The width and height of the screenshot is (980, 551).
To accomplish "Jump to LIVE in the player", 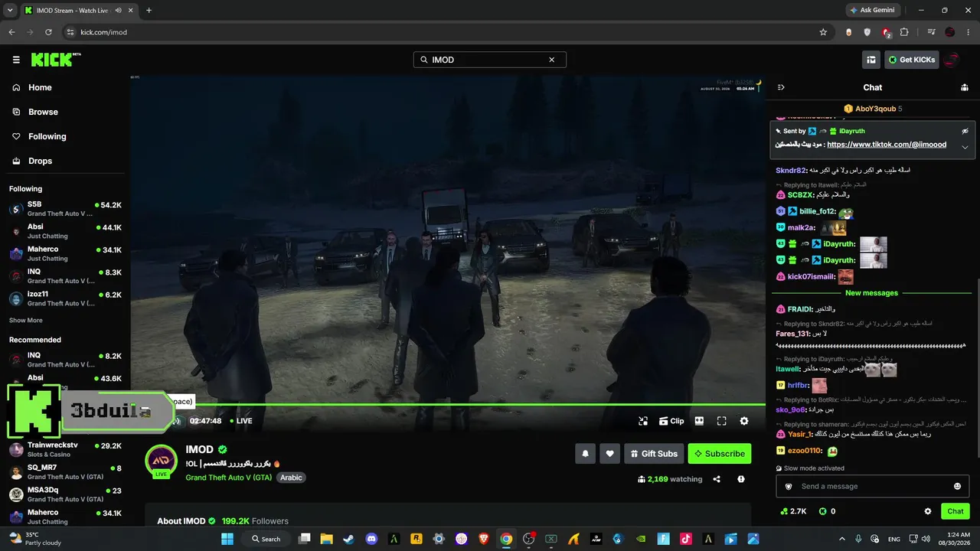I will [x=240, y=421].
